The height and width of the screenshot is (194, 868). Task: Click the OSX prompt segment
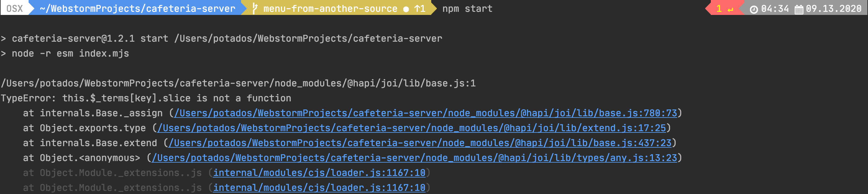15,8
